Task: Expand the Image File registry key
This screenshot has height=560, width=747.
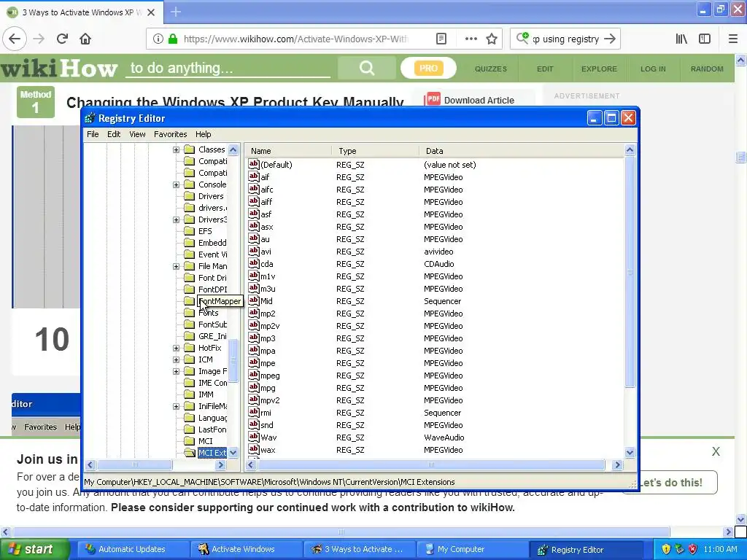Action: pos(177,371)
